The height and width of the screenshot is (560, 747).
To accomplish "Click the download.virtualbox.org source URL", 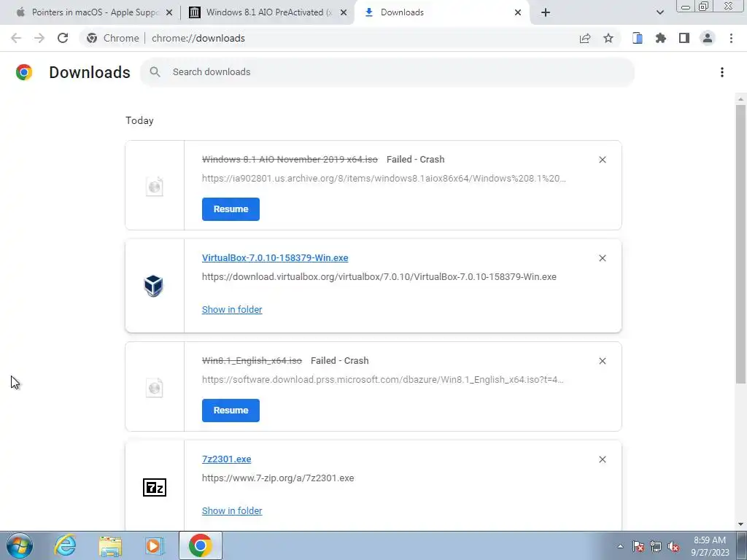I will [379, 276].
